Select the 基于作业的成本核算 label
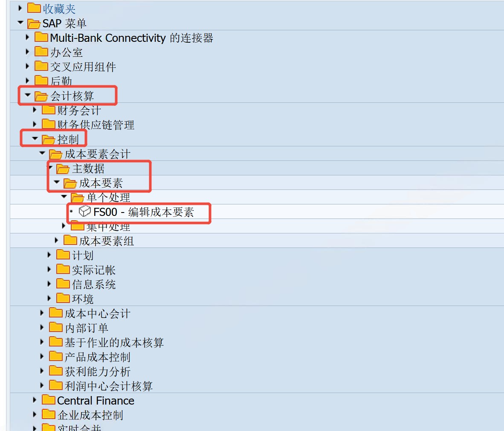Screen dimensions: 504x431 click(114, 343)
